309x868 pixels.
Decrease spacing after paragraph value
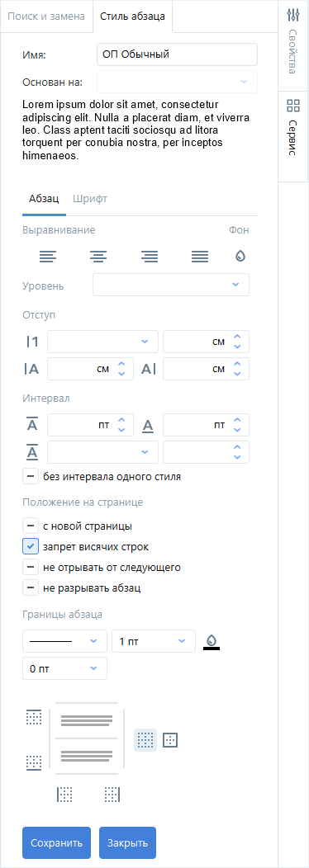pos(237,430)
